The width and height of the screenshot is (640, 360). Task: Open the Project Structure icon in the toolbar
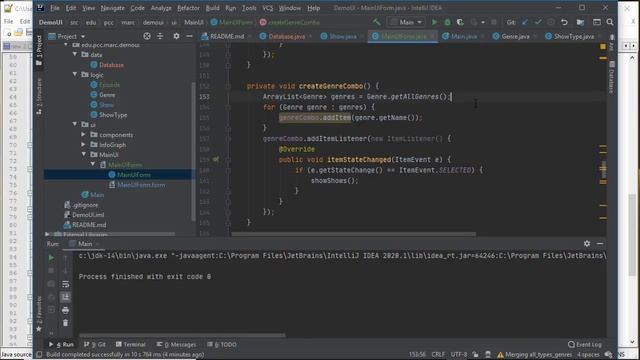[580, 22]
